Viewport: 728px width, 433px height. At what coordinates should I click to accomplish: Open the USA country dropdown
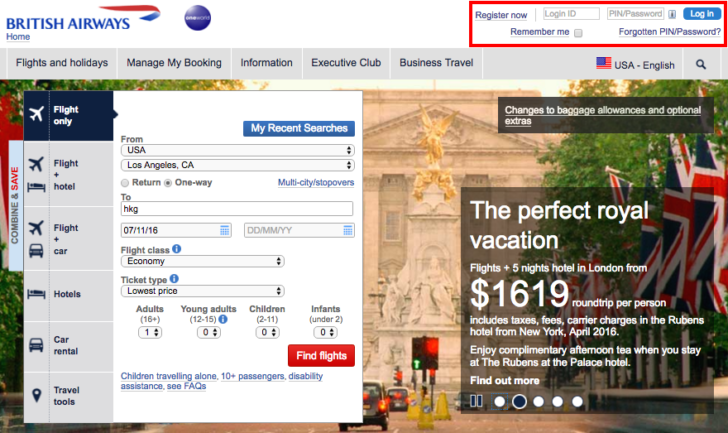[x=238, y=150]
